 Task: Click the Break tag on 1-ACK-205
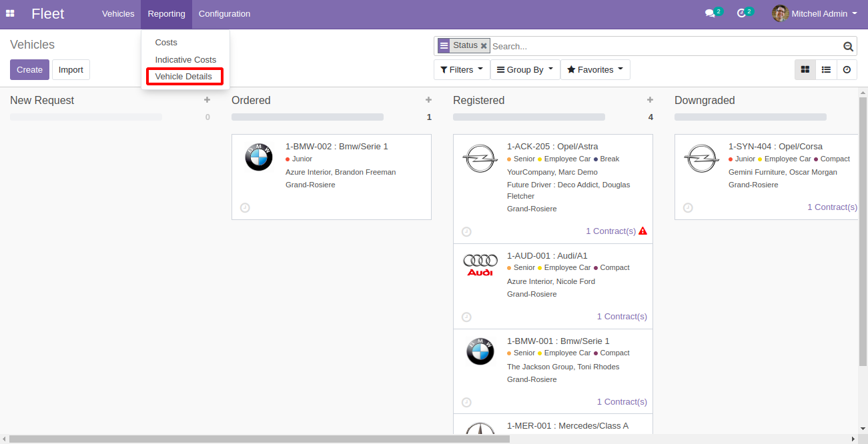606,159
